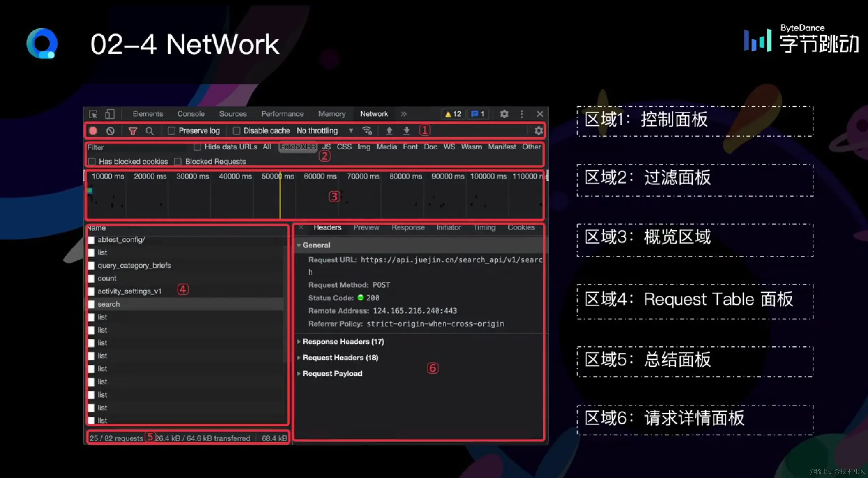Image resolution: width=868 pixels, height=478 pixels.
Task: Switch to the Console tab
Action: pyautogui.click(x=190, y=114)
